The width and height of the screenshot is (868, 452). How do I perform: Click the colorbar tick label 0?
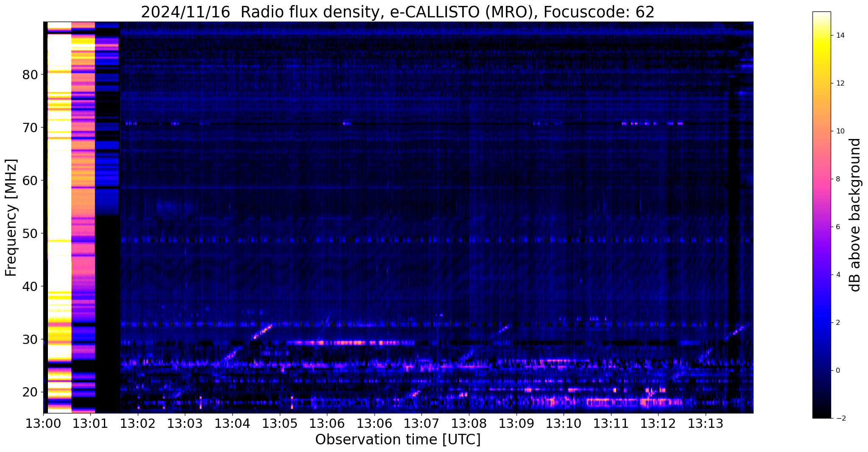point(837,371)
